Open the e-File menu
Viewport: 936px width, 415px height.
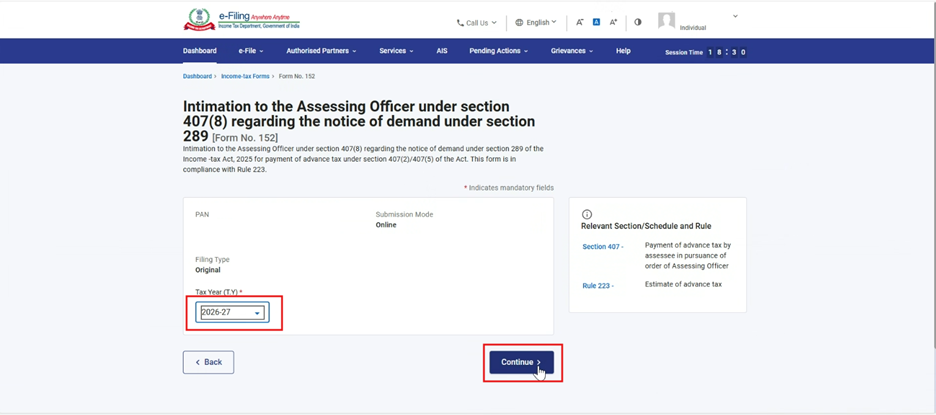click(x=250, y=51)
